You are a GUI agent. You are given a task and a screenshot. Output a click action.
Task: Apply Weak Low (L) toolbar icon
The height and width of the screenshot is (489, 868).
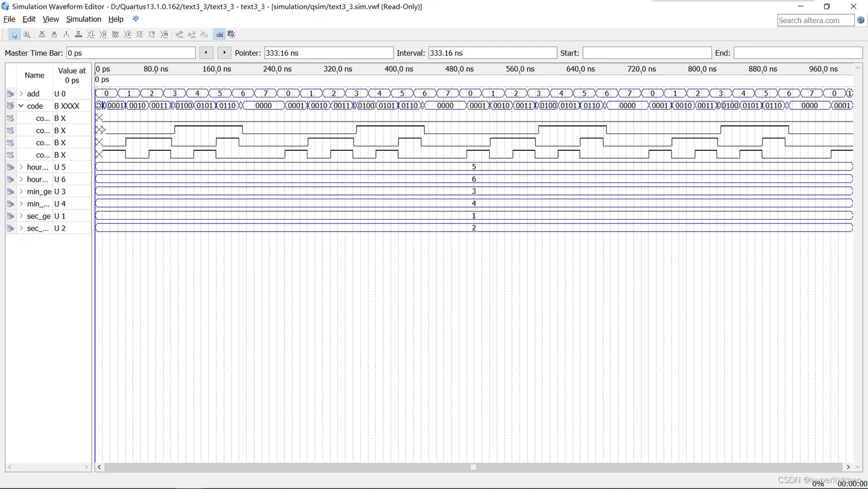[91, 34]
